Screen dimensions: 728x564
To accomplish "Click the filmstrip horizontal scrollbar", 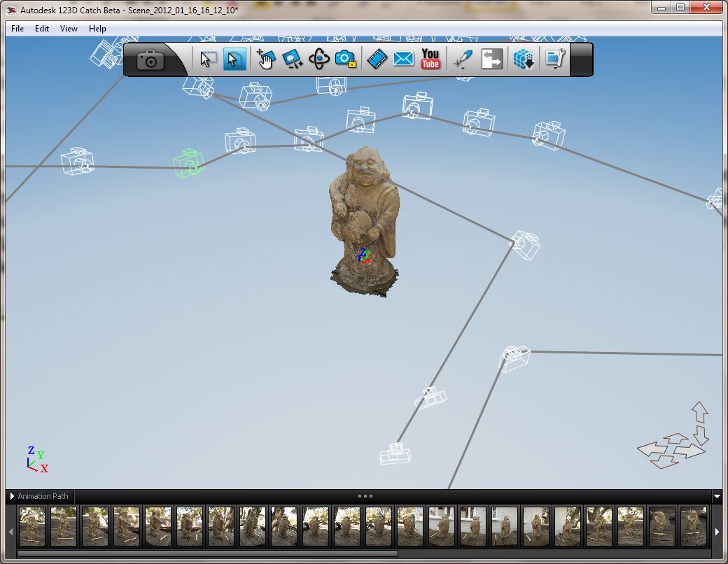I will (207, 554).
